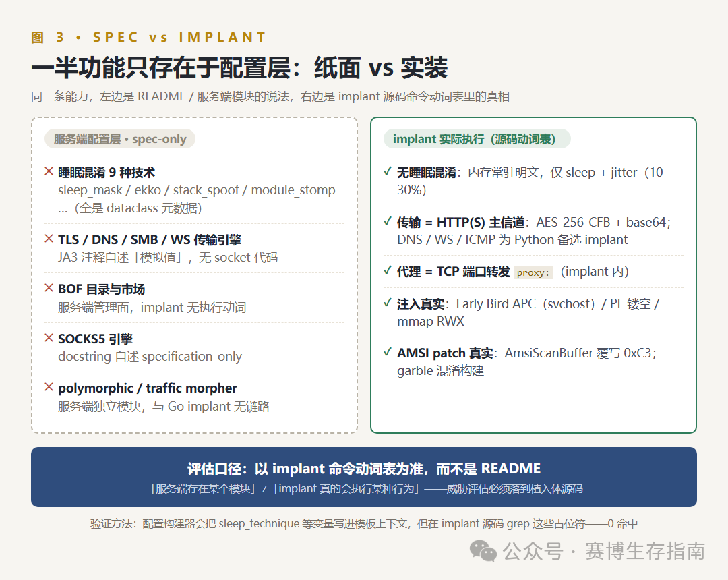
Task: Click the red X next to polymorphic / traffic morpher
Action: pos(49,387)
